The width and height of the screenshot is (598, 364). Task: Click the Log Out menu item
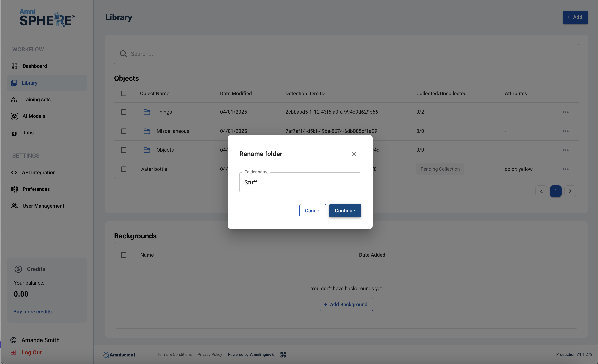[31, 352]
